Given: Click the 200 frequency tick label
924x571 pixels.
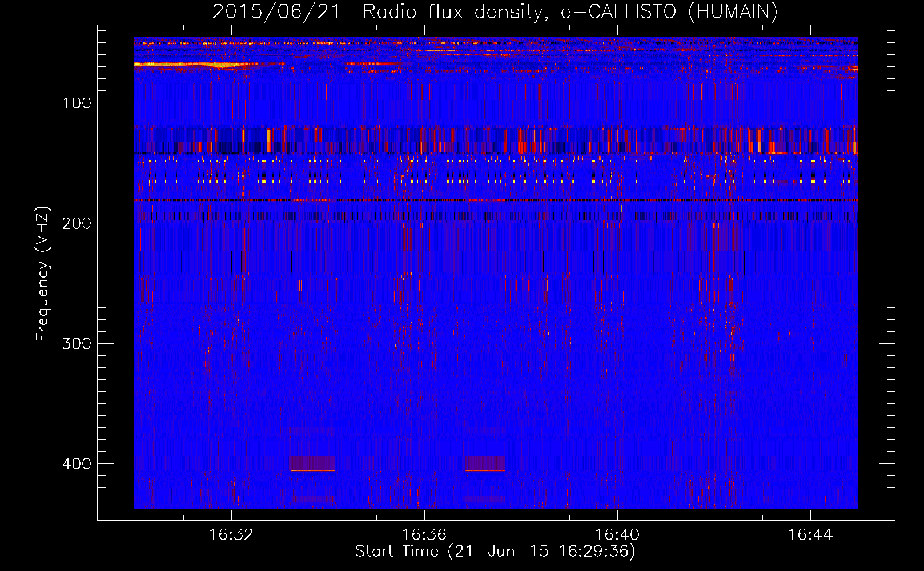Looking at the screenshot, I should [77, 223].
